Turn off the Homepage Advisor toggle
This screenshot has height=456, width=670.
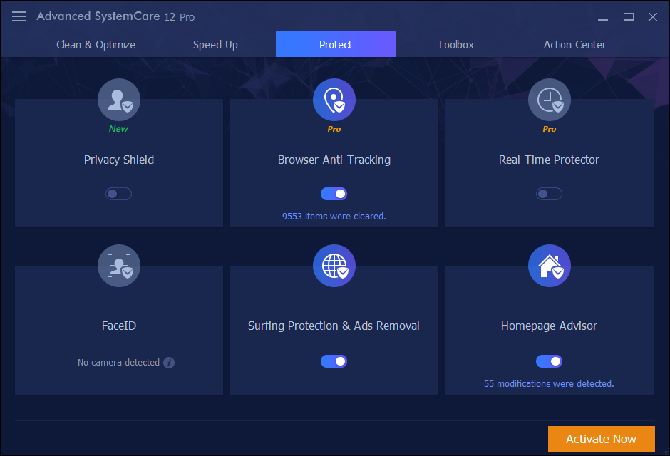(x=549, y=362)
